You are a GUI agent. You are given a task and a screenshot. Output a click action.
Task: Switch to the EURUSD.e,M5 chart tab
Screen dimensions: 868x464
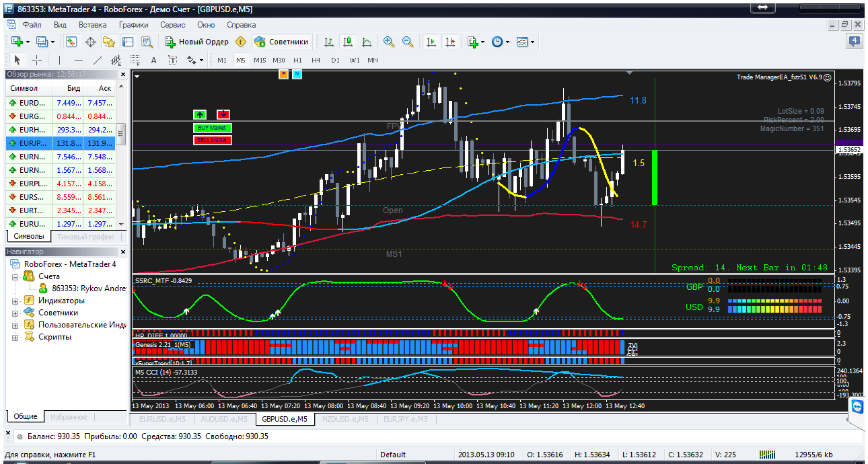[162, 419]
